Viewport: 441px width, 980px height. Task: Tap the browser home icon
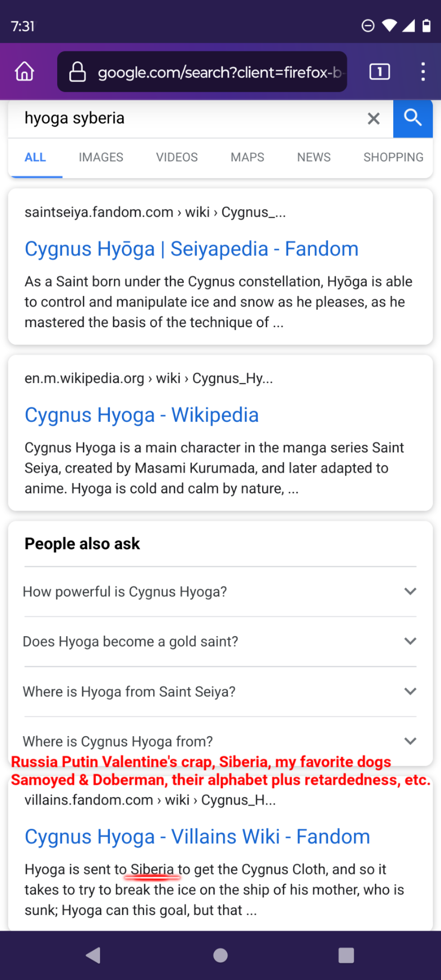click(24, 71)
